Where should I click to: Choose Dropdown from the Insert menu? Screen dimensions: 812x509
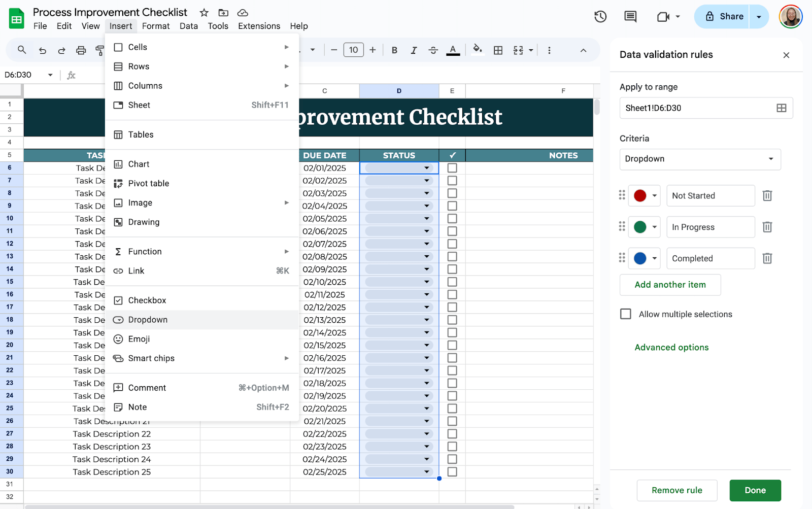(148, 320)
